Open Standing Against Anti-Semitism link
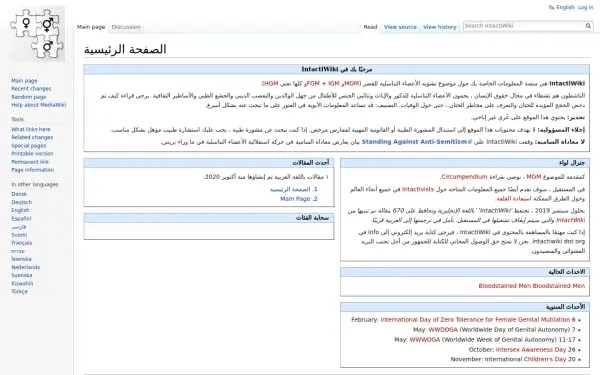The height and width of the screenshot is (375, 600). coord(416,142)
